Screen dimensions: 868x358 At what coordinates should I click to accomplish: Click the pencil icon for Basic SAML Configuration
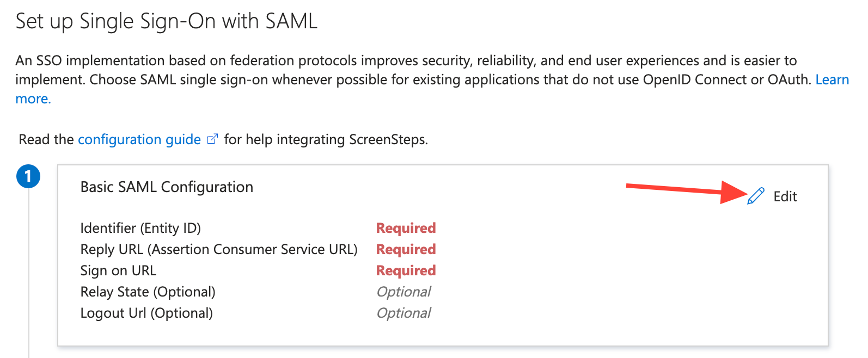point(756,196)
